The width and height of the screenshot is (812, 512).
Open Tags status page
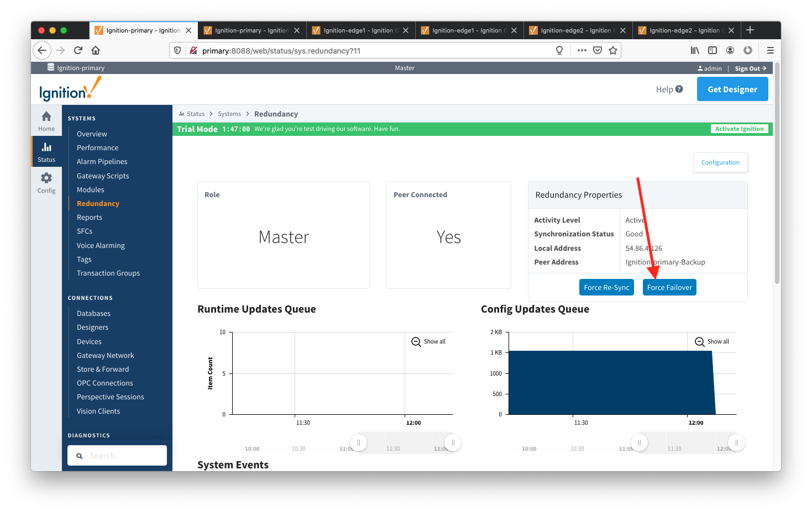click(84, 259)
